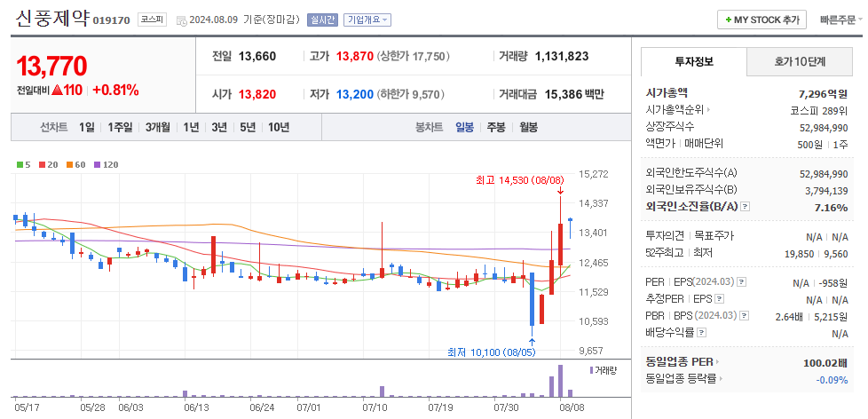Click the 07/10 date axis label
Image resolution: width=868 pixels, height=419 pixels.
(375, 407)
